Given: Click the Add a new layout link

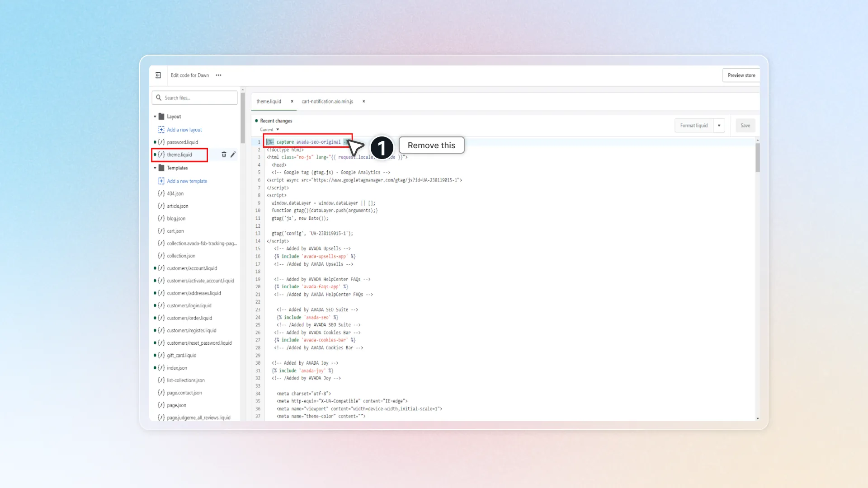Looking at the screenshot, I should tap(184, 130).
